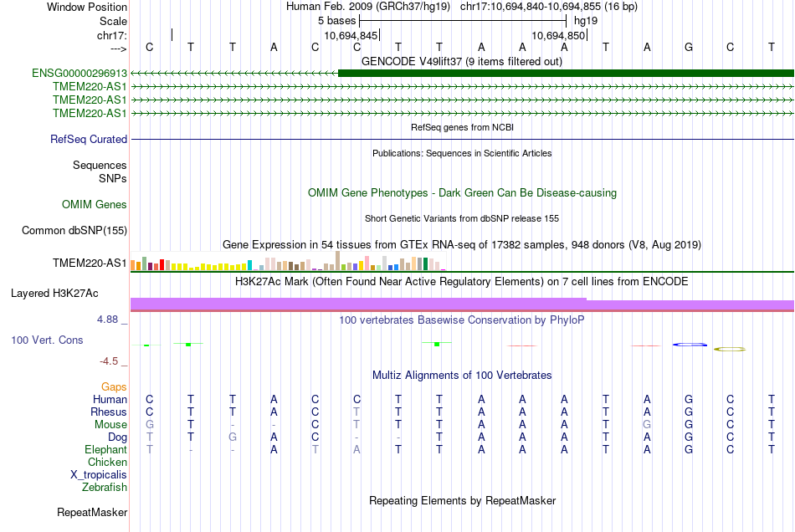Select the Rhesus species row label
The image size is (795, 532).
[109, 412]
